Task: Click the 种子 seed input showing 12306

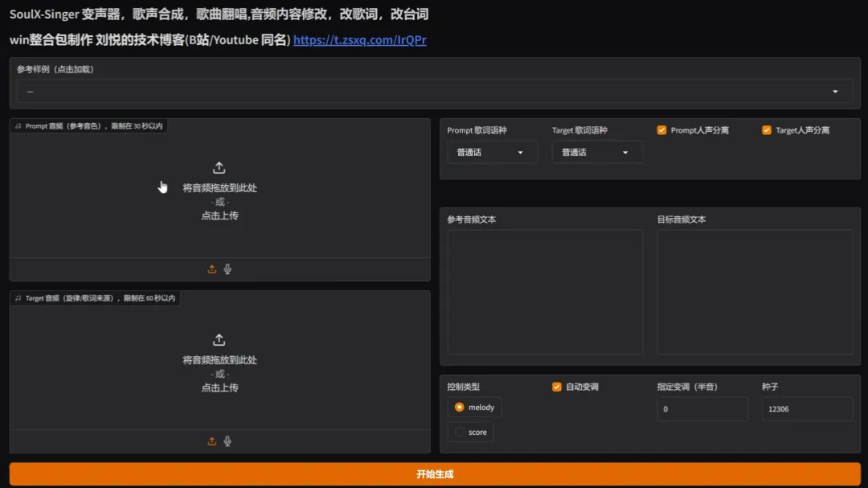Action: [x=807, y=408]
